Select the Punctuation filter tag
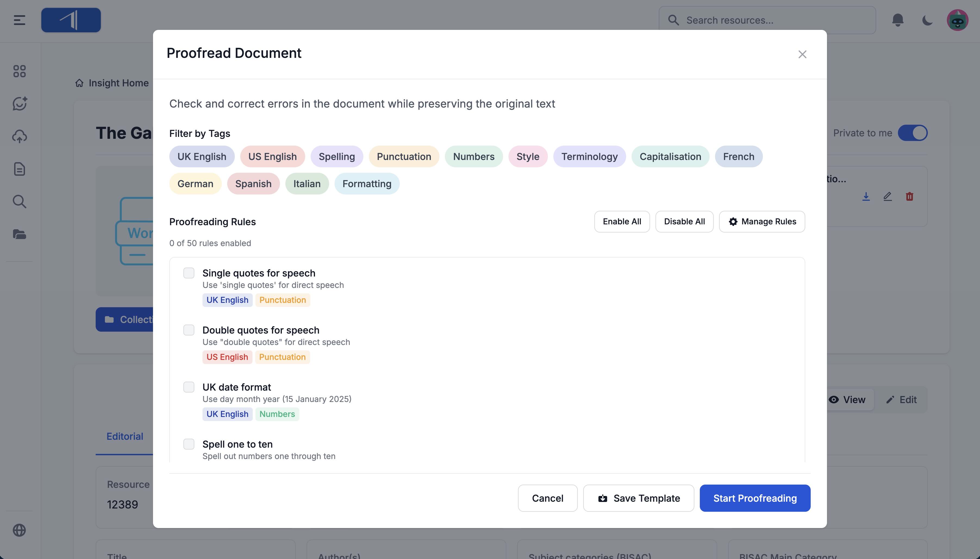This screenshot has width=980, height=559. pyautogui.click(x=404, y=157)
